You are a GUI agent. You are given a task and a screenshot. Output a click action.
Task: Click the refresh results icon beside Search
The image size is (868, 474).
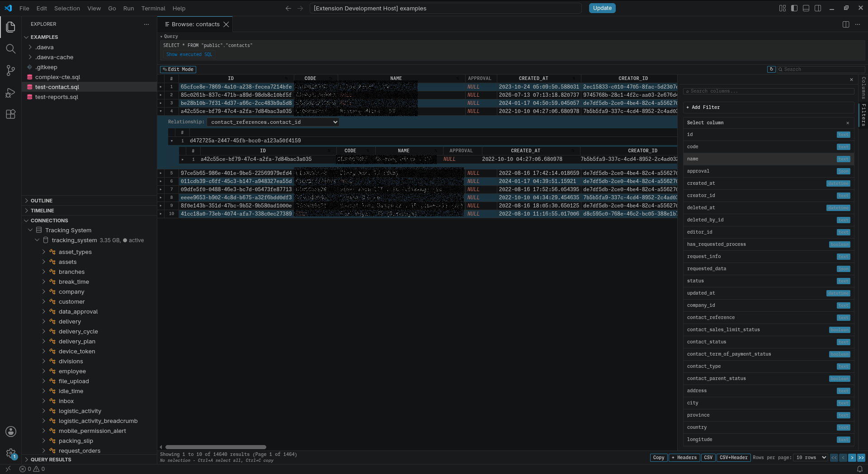[771, 69]
